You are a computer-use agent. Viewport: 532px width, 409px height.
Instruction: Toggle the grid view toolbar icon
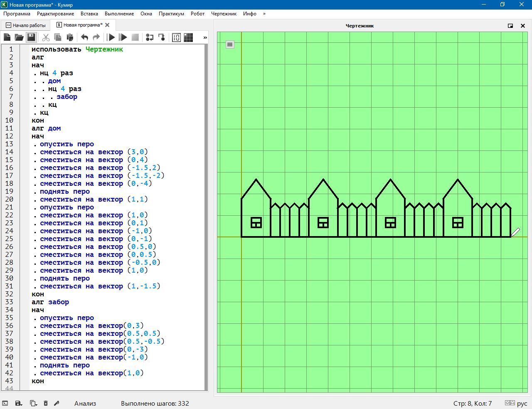[188, 37]
